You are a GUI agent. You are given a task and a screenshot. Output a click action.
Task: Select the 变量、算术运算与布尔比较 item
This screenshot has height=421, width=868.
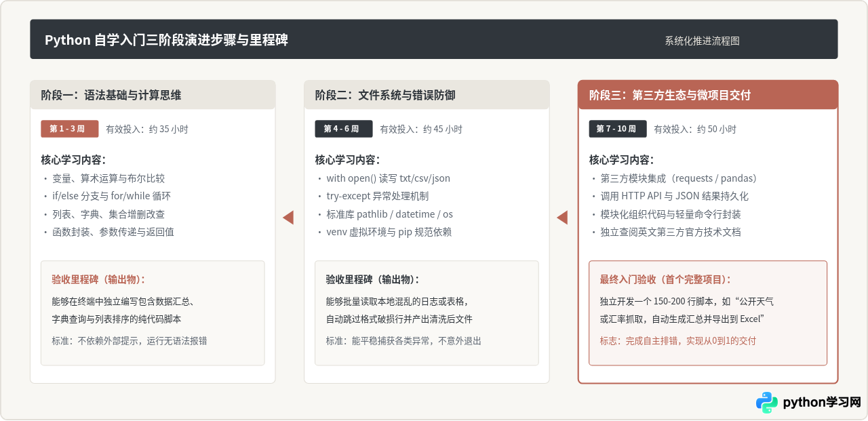click(108, 178)
